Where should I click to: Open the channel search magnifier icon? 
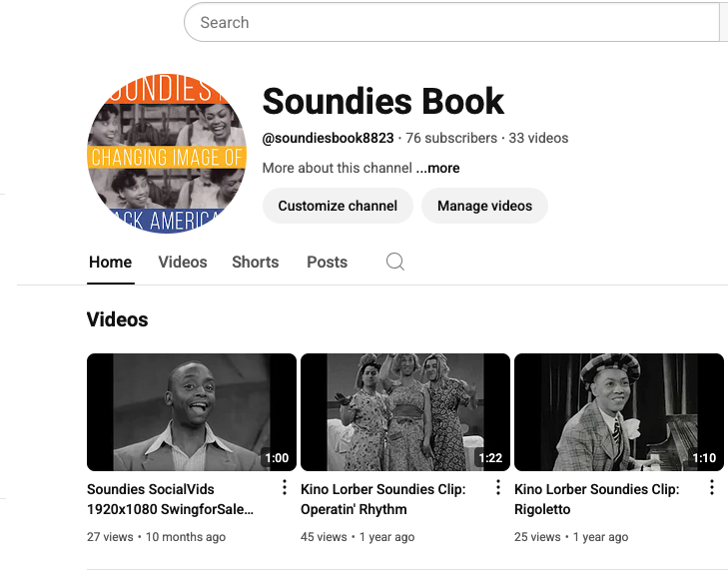[x=395, y=262]
